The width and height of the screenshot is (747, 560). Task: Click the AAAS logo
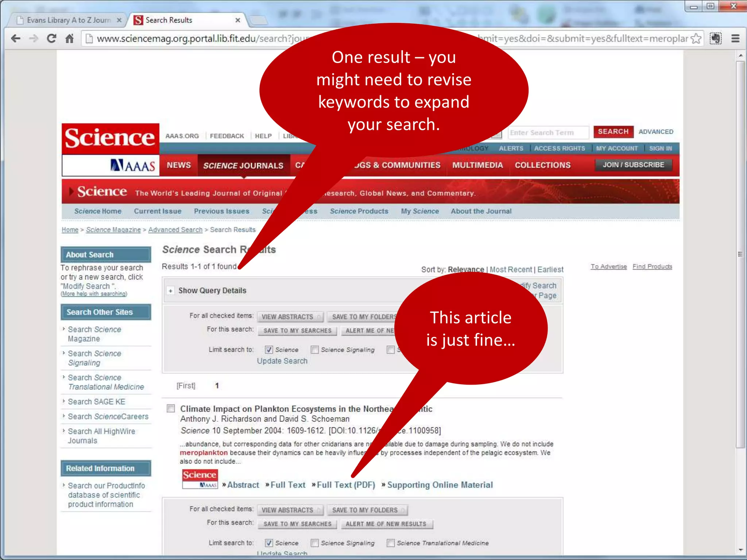(x=132, y=165)
